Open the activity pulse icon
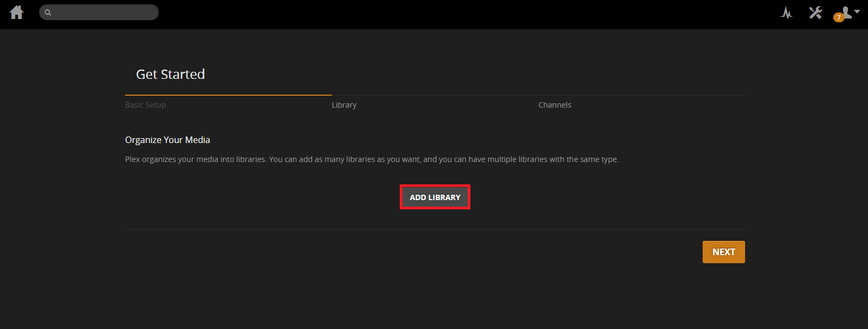Screen dimensions: 868x329 point(786,13)
